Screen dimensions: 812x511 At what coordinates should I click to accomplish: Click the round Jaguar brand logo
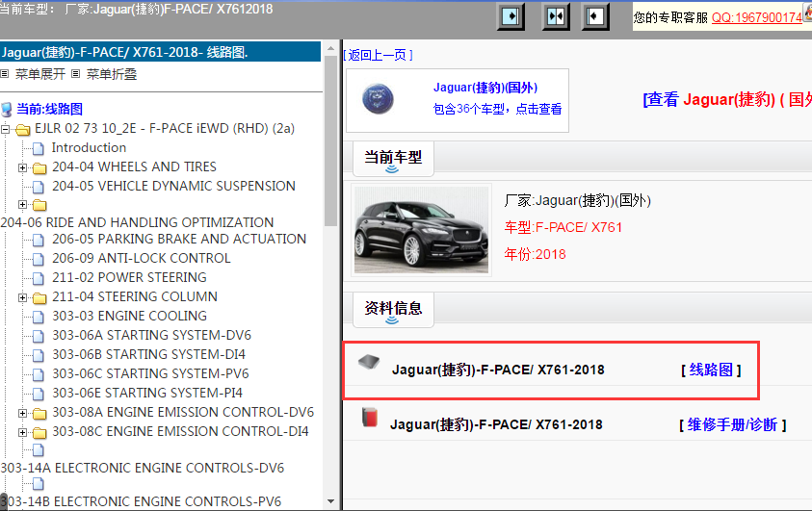point(378,99)
